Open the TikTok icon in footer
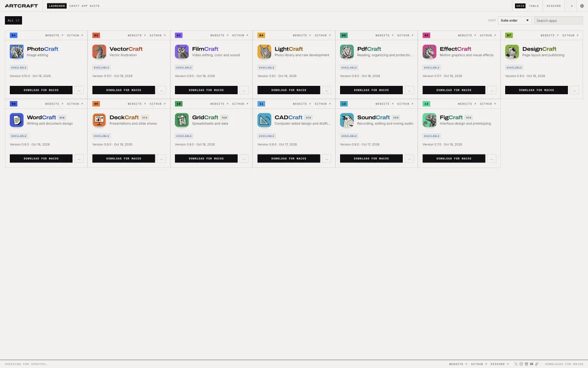This screenshot has width=588, height=368. [x=537, y=364]
